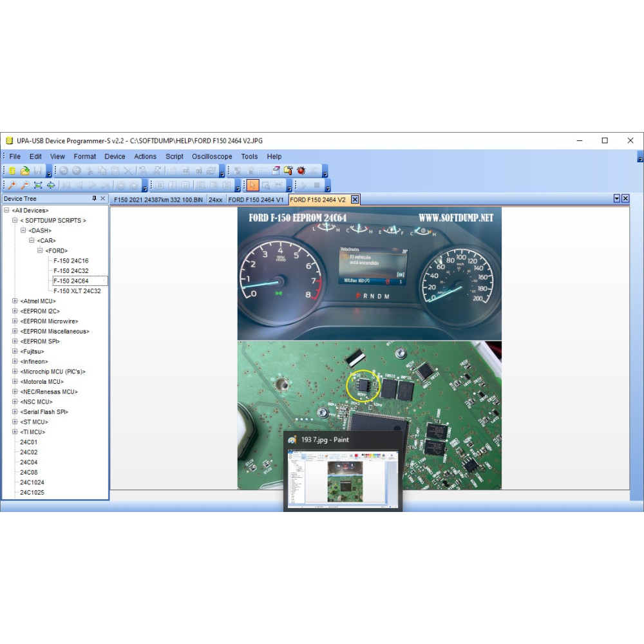Open the Help menu

(x=274, y=156)
